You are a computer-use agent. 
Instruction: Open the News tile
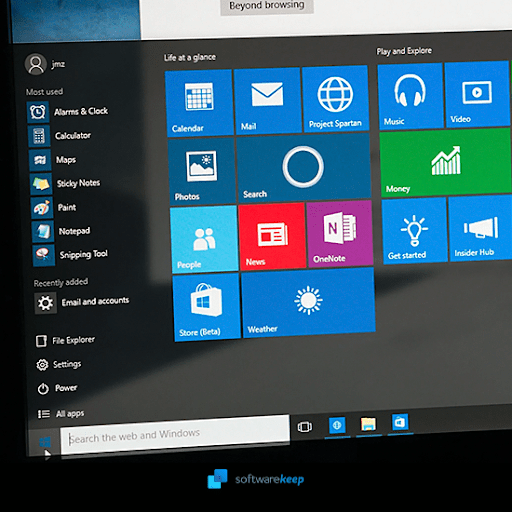point(272,236)
